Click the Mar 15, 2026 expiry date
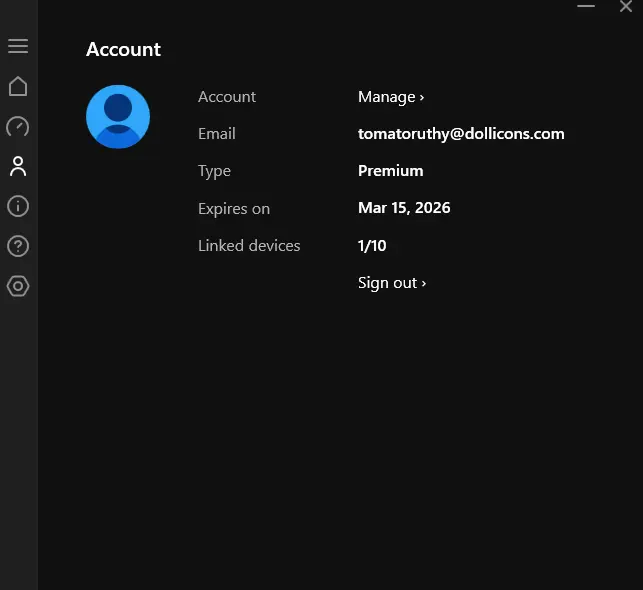This screenshot has height=590, width=643. (x=404, y=208)
